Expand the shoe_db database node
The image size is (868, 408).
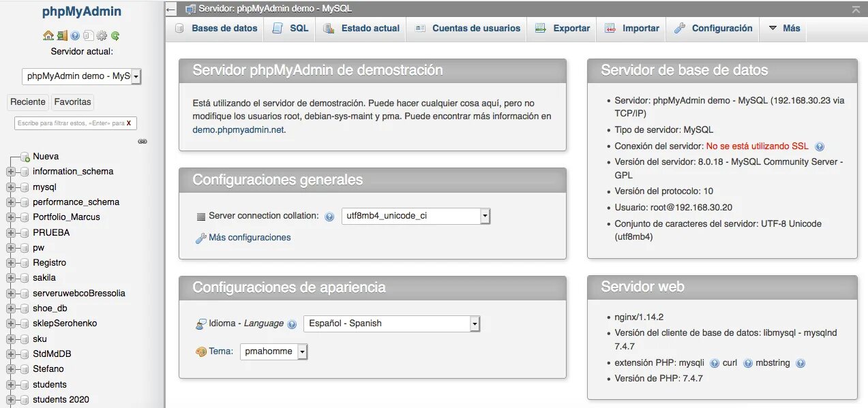click(10, 309)
